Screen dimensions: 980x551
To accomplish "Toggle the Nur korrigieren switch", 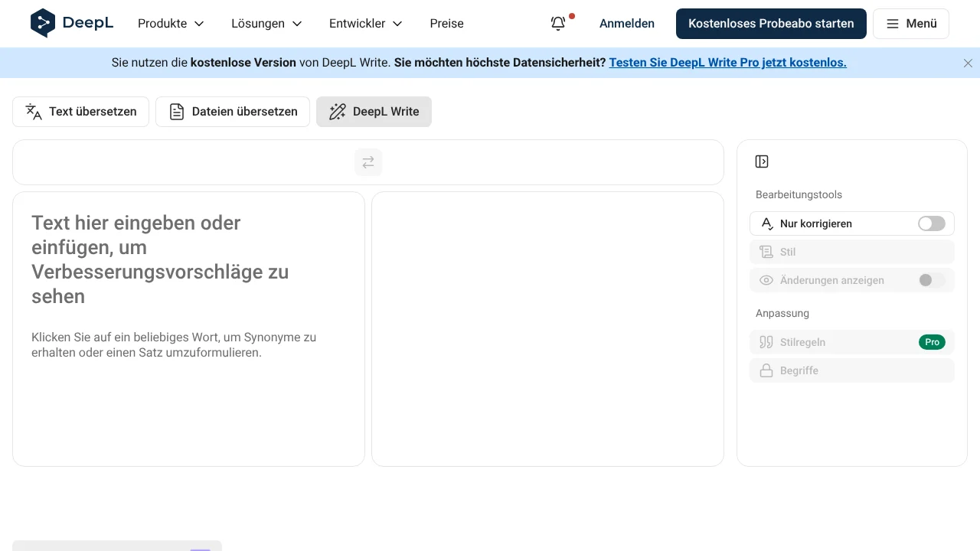I will 932,223.
